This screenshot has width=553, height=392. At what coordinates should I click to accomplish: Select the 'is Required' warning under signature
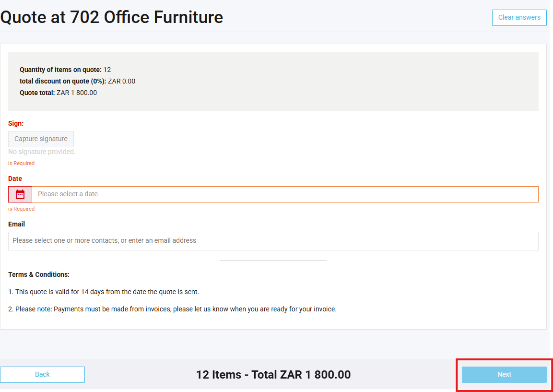(x=22, y=163)
